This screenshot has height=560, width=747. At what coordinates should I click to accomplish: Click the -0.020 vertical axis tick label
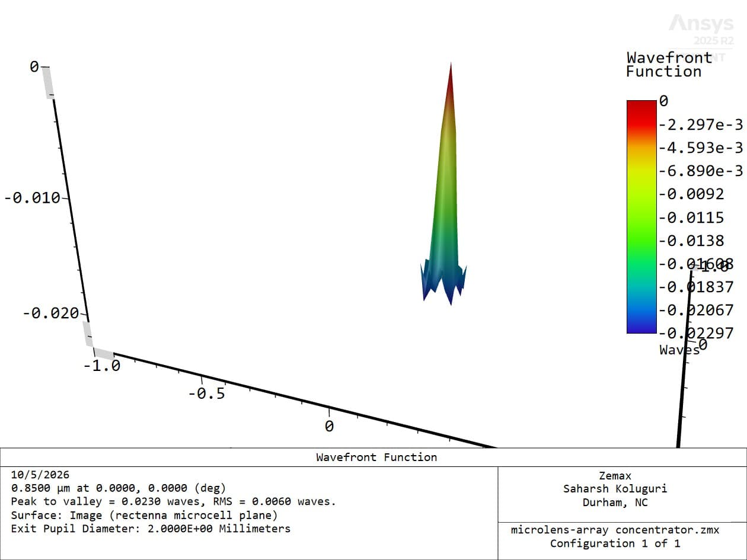point(51,313)
